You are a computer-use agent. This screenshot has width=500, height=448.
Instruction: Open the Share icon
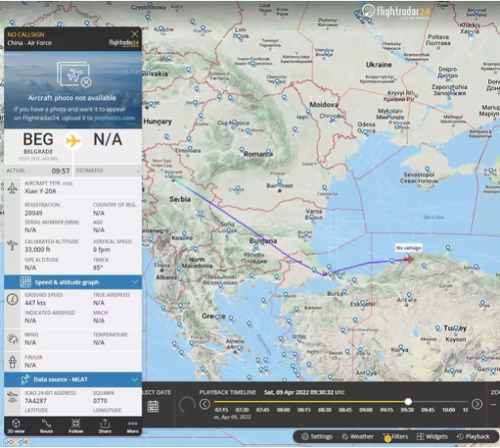tap(105, 426)
